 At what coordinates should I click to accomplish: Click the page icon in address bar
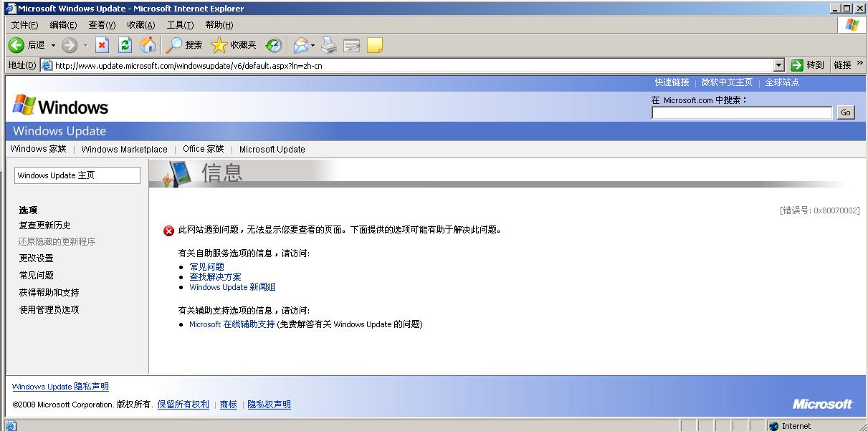tap(47, 65)
